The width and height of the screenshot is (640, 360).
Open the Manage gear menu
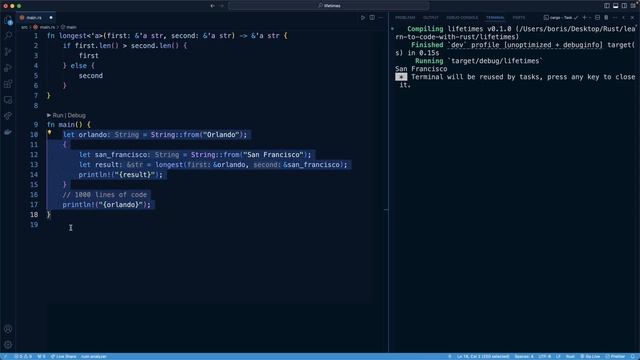(8, 344)
